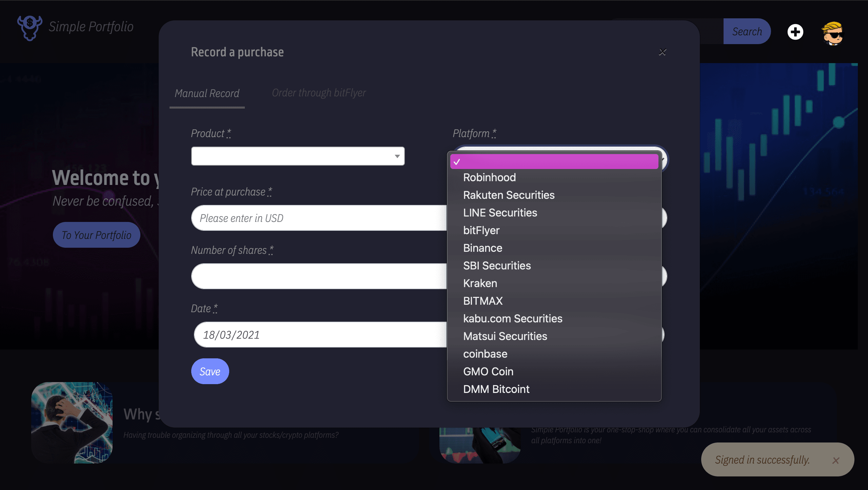
Task: Switch to the Manual Record tab
Action: (207, 93)
